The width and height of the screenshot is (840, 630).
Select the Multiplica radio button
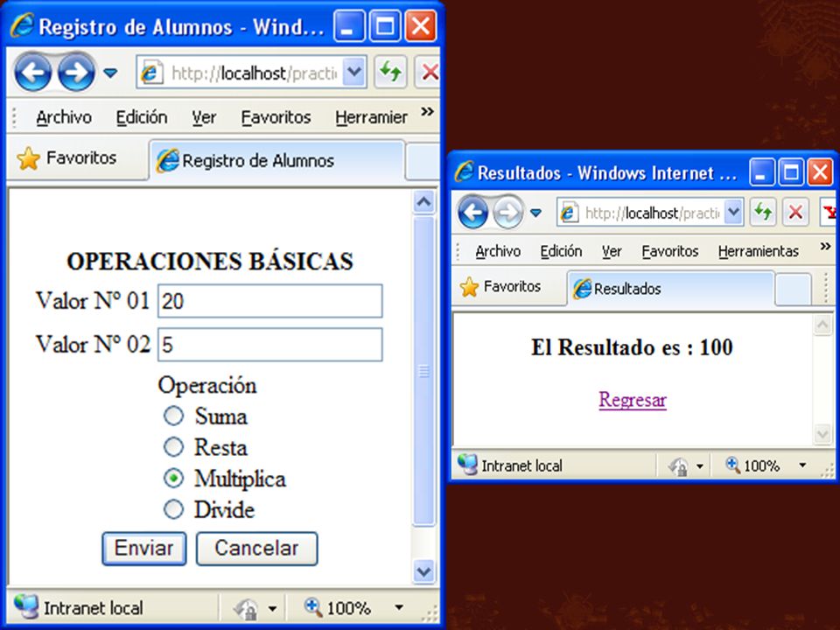coord(173,478)
